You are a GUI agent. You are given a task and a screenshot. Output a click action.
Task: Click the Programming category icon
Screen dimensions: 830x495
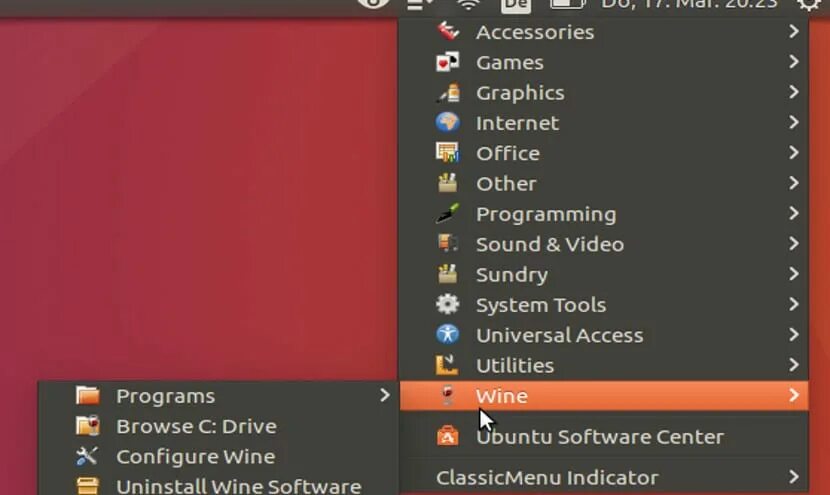[447, 213]
